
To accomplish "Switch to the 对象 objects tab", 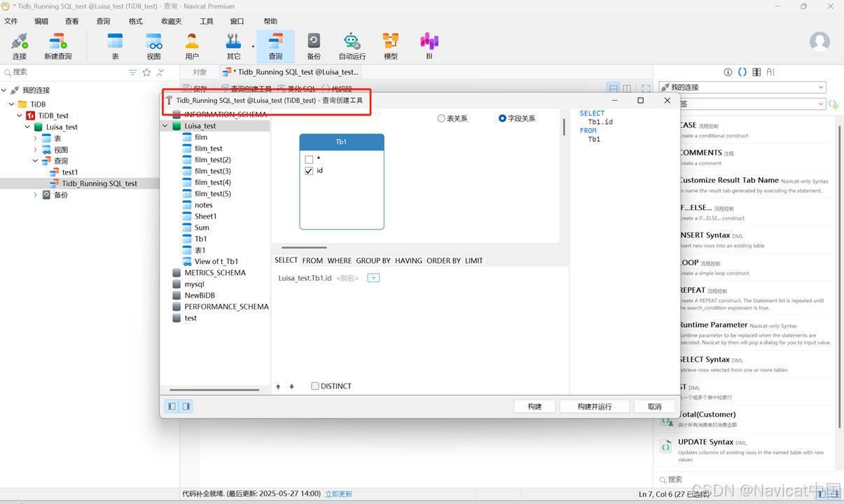I will tap(200, 72).
